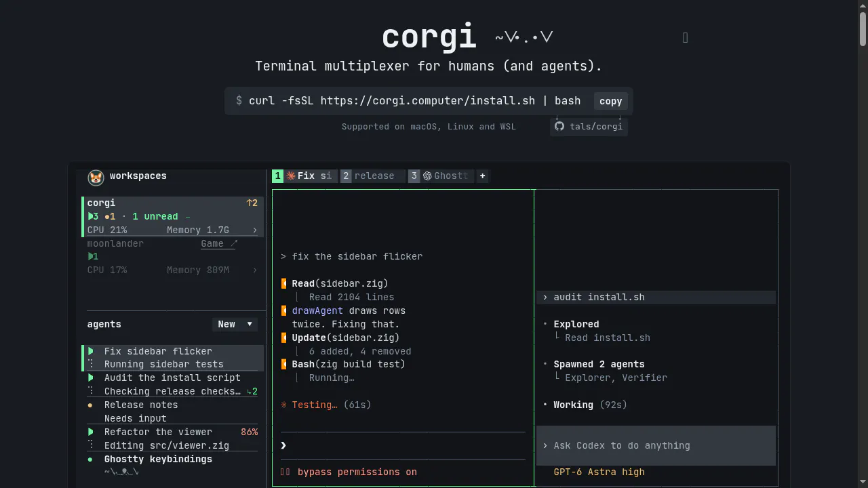Switch to the Fix si tab

[304, 176]
